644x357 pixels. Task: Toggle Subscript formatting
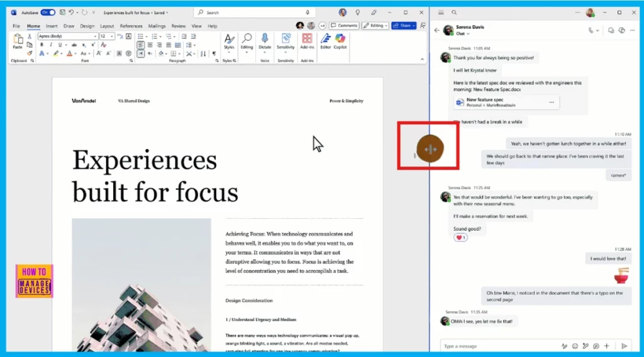click(84, 45)
